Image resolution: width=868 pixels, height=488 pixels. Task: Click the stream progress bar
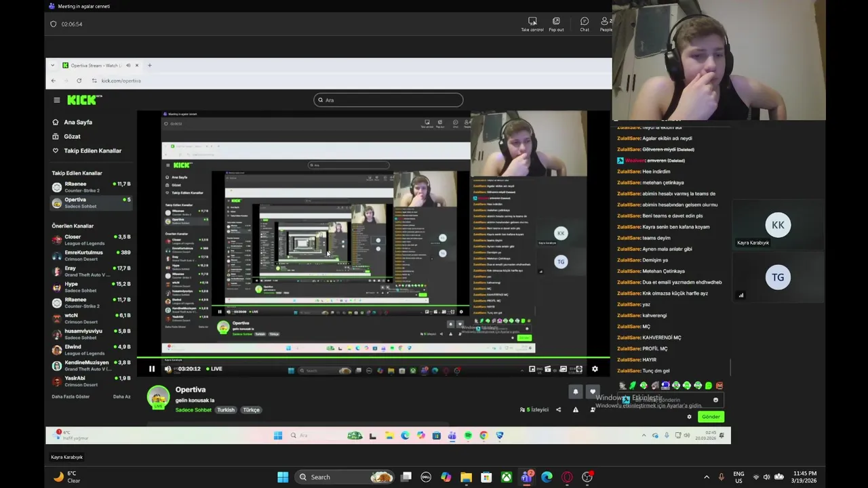(x=373, y=357)
